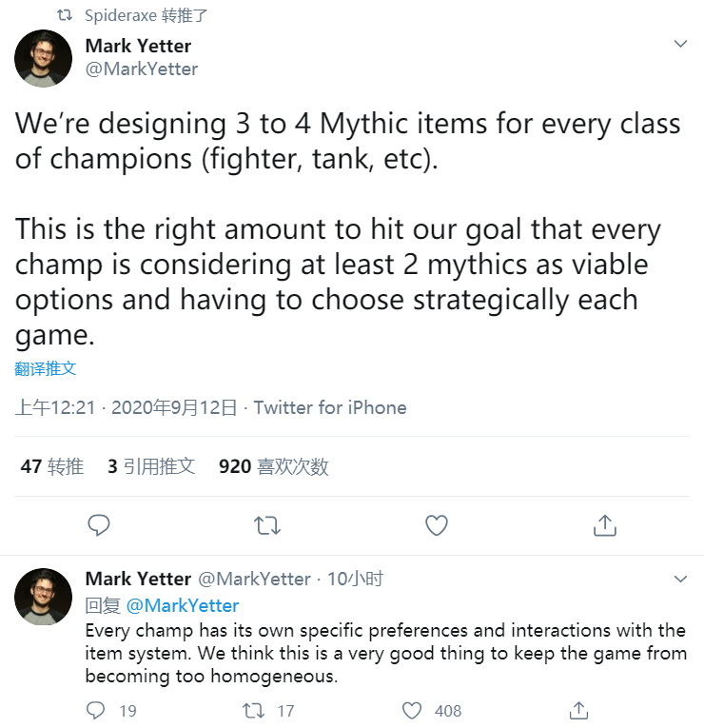The height and width of the screenshot is (728, 704).
Task: View the 47 转推 retweets list
Action: pyautogui.click(x=52, y=466)
